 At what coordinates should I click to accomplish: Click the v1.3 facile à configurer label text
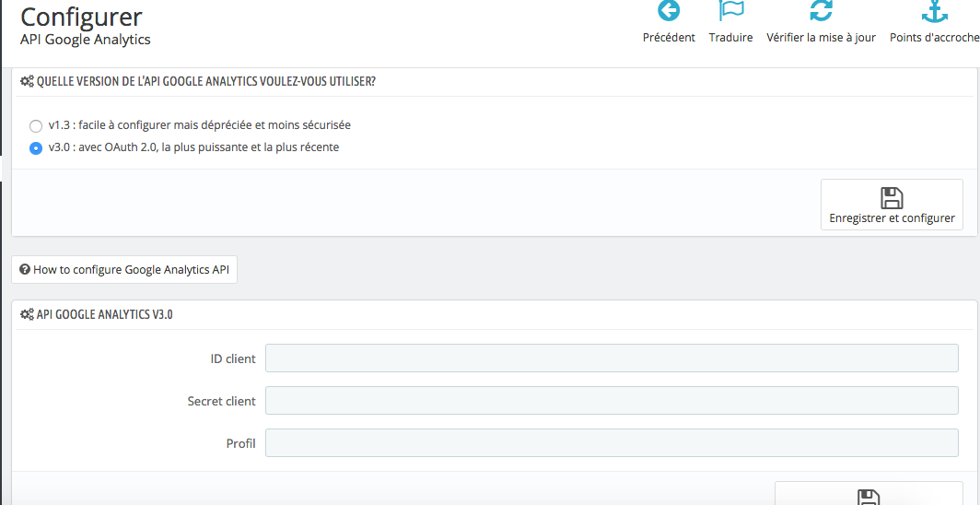point(199,125)
